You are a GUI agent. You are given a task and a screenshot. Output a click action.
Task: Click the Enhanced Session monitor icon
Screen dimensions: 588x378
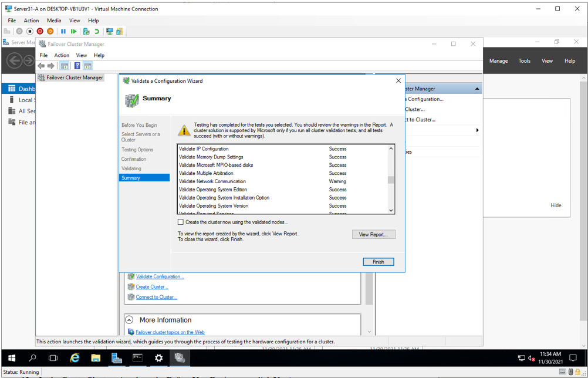point(110,32)
